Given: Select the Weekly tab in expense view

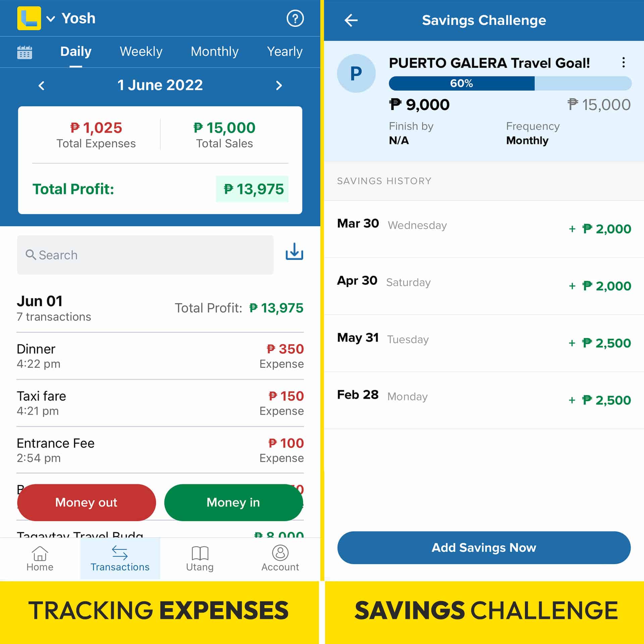Looking at the screenshot, I should point(140,51).
